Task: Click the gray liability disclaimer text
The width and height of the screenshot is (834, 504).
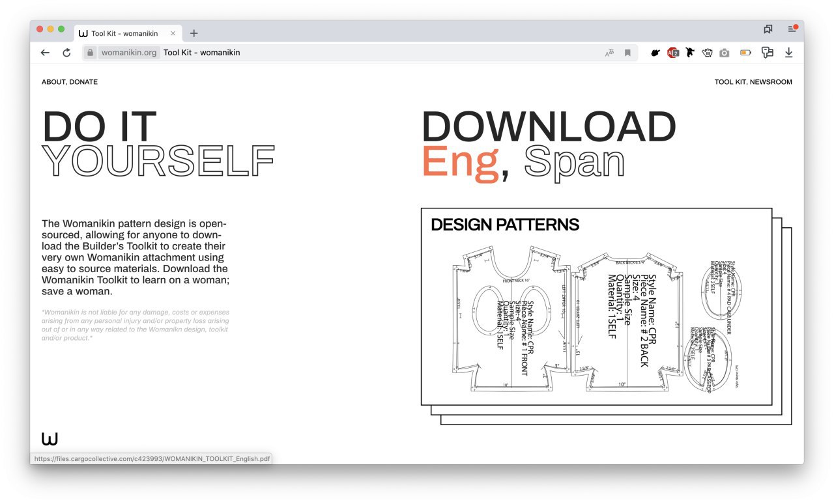Action: click(x=136, y=325)
